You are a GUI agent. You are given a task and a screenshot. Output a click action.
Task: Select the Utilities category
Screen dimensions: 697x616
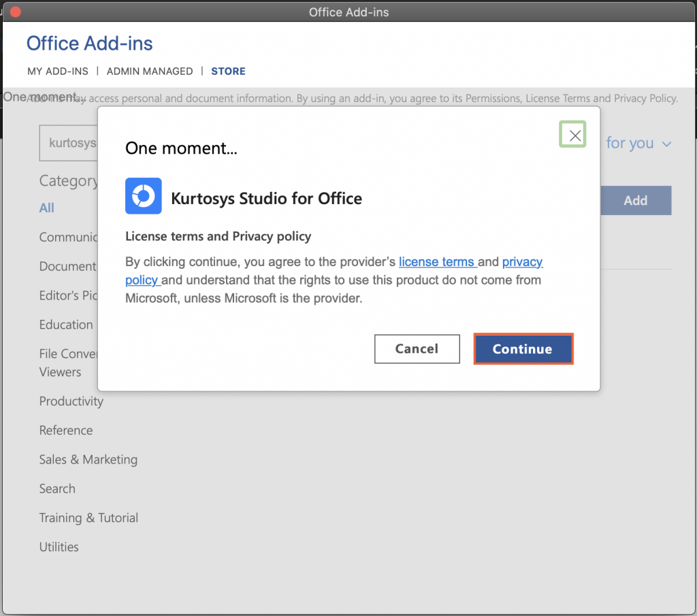click(59, 547)
